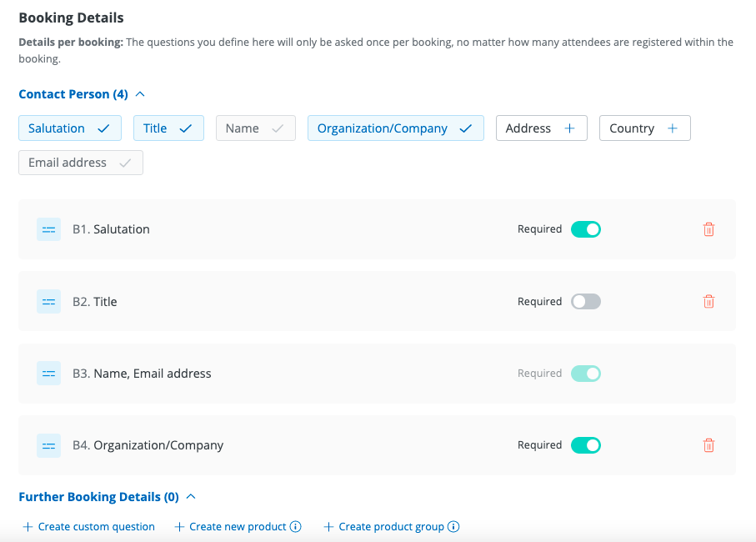Click the B4 Organization/Company drag handle icon

pyautogui.click(x=48, y=445)
